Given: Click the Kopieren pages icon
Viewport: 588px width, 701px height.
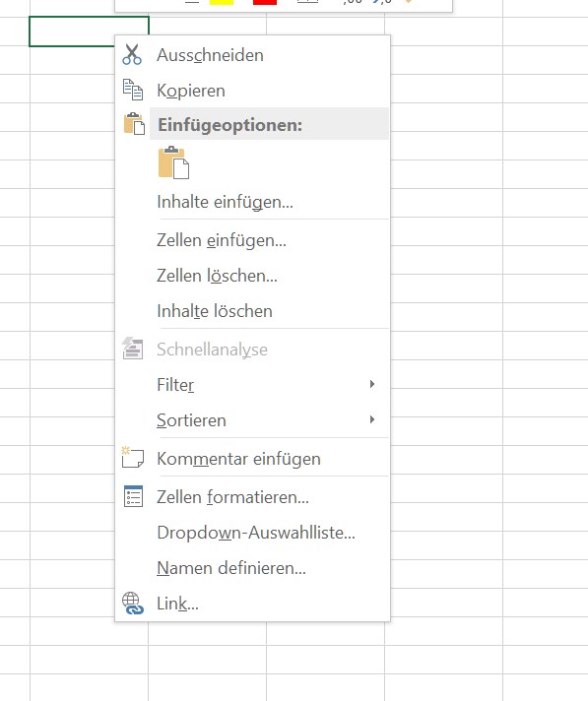Looking at the screenshot, I should click(133, 90).
